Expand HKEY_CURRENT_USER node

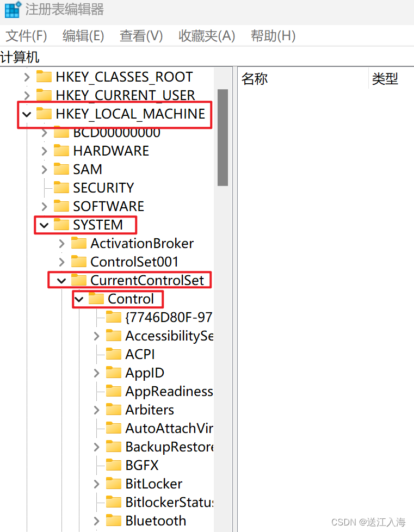[27, 95]
